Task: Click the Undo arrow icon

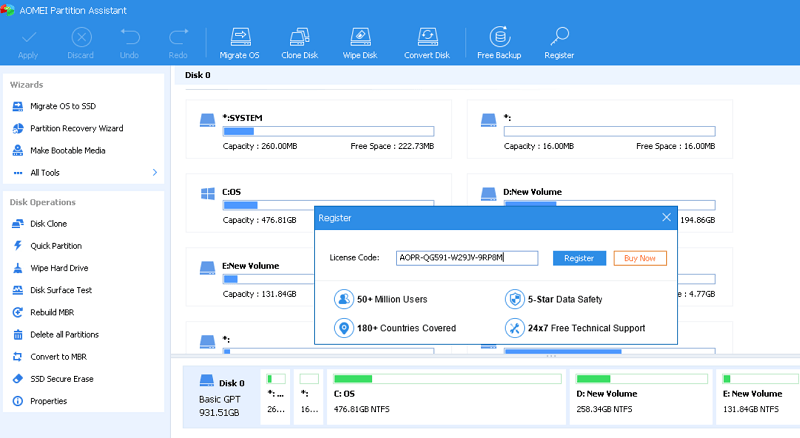Action: pos(130,37)
